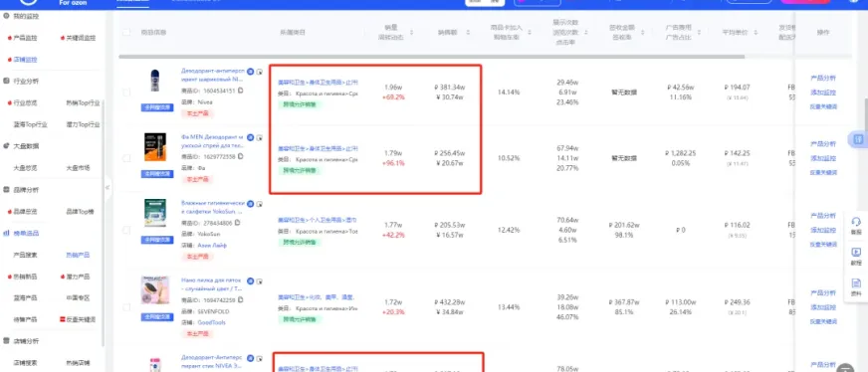Collapse the left sidebar with the arrow handle
This screenshot has width=868, height=372.
(x=108, y=187)
